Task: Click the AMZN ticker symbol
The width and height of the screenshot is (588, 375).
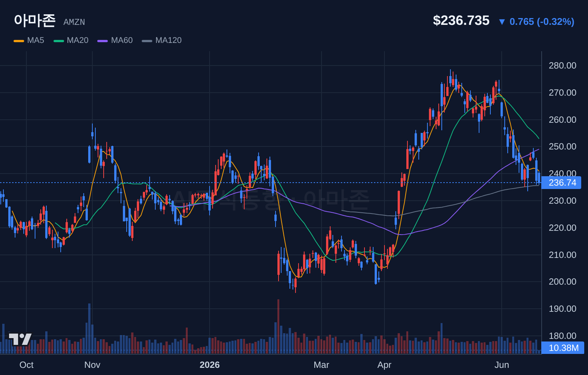Action: [74, 22]
